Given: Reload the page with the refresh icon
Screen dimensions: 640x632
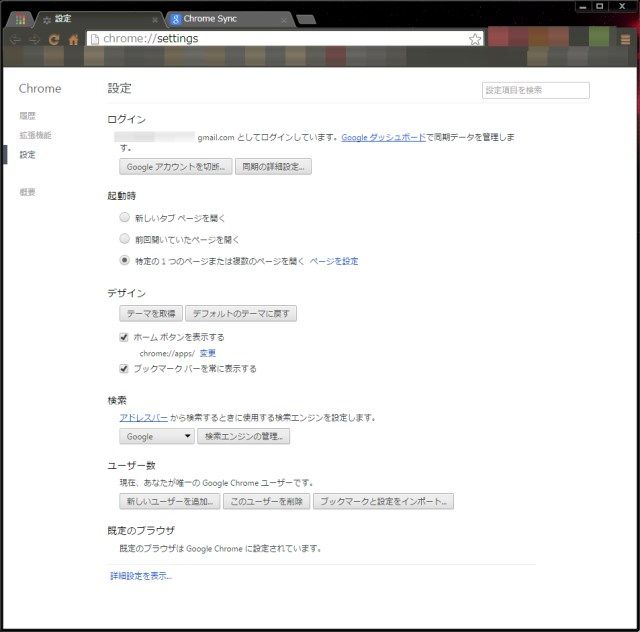Looking at the screenshot, I should click(x=54, y=39).
